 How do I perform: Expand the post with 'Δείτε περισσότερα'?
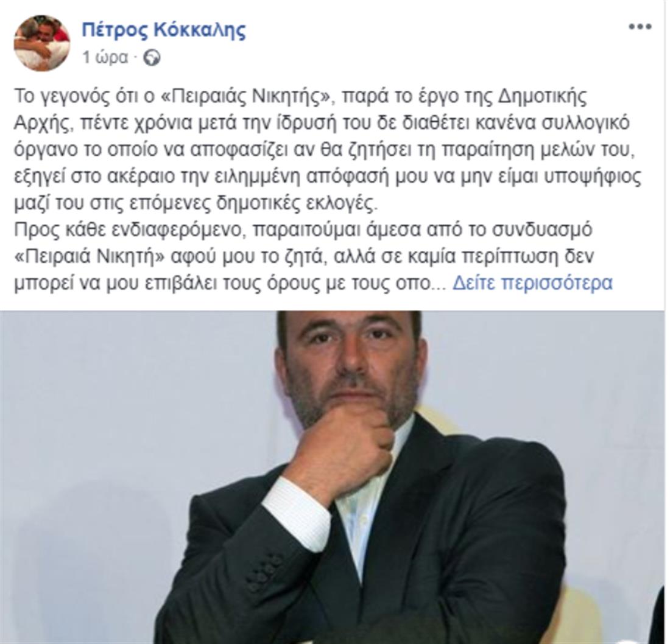coord(533,282)
